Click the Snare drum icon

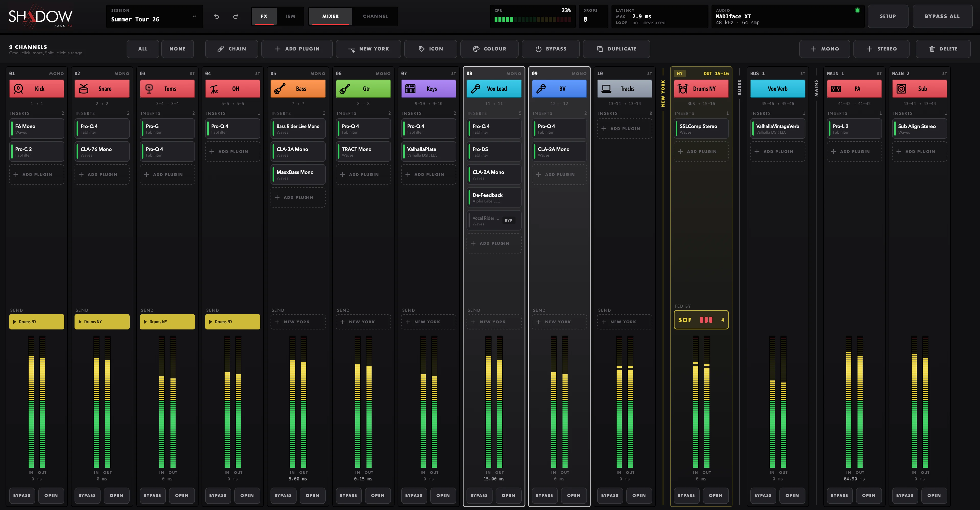pyautogui.click(x=84, y=88)
